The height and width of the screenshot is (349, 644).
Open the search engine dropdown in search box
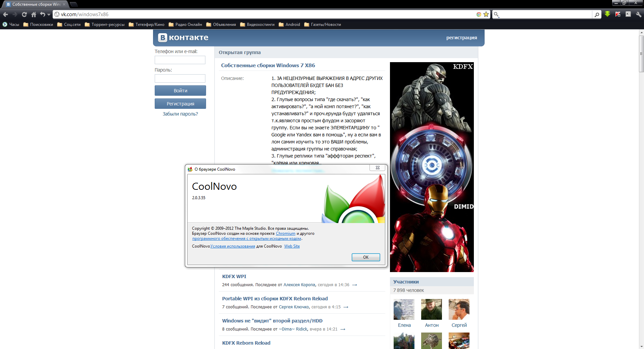click(x=496, y=14)
